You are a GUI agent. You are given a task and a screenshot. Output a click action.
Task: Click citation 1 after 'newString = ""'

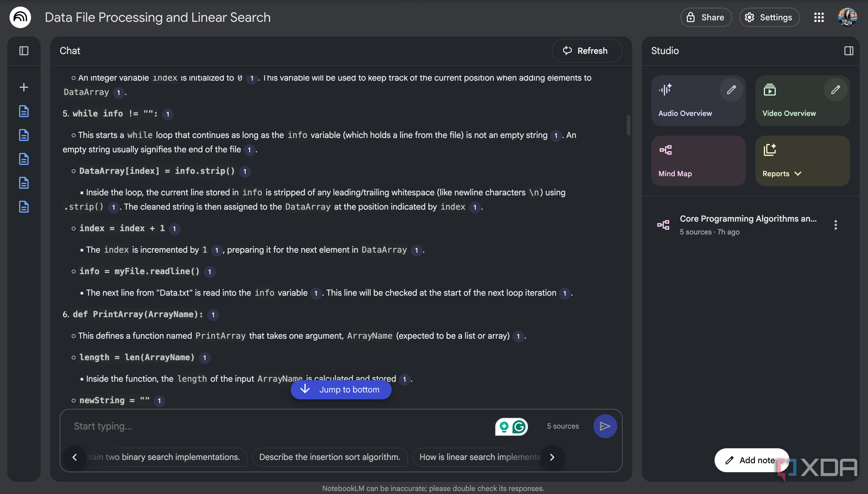(159, 401)
